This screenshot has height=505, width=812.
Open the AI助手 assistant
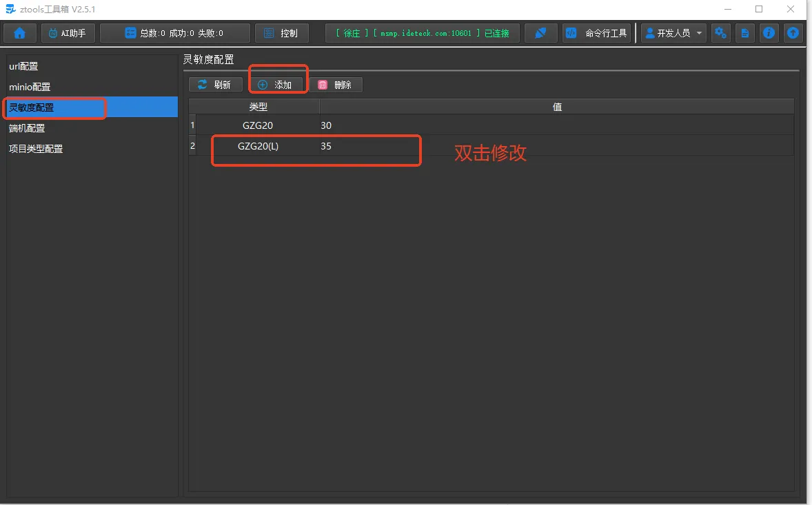(x=68, y=33)
